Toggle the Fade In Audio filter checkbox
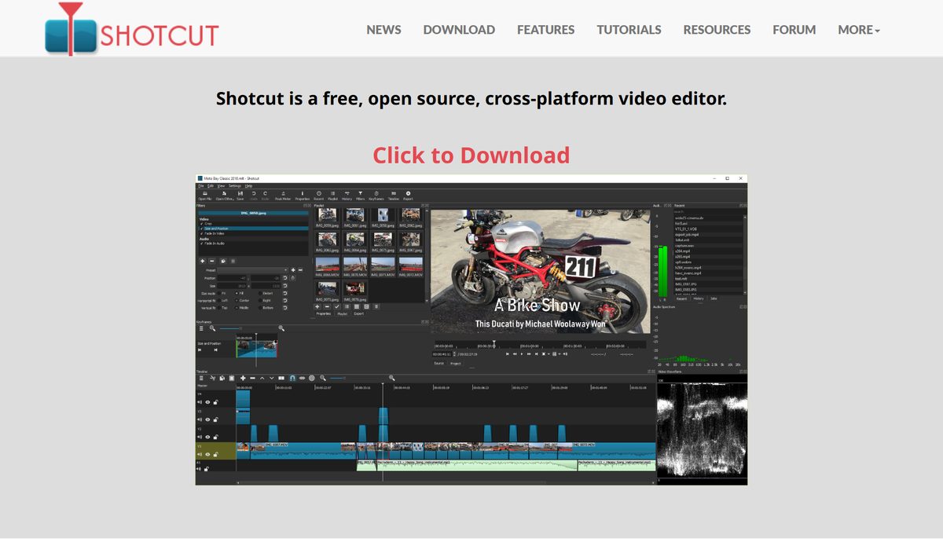Viewport: 943px width, 560px height. 201,243
